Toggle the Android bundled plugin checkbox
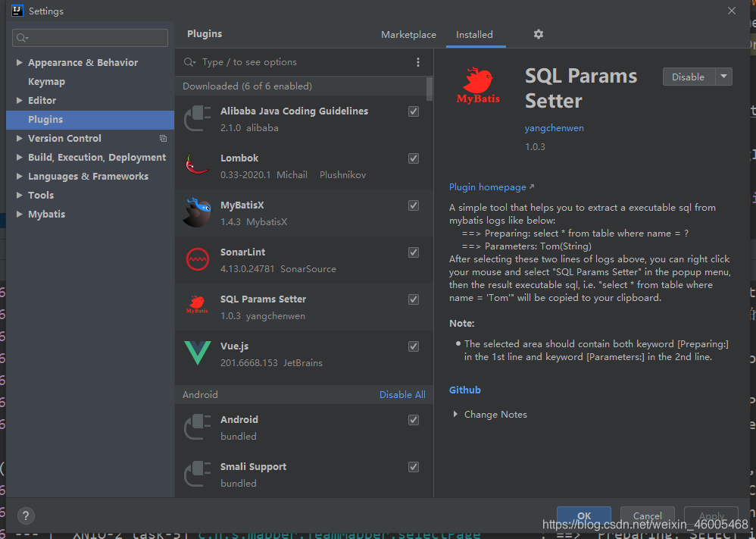This screenshot has width=756, height=539. pyautogui.click(x=413, y=420)
